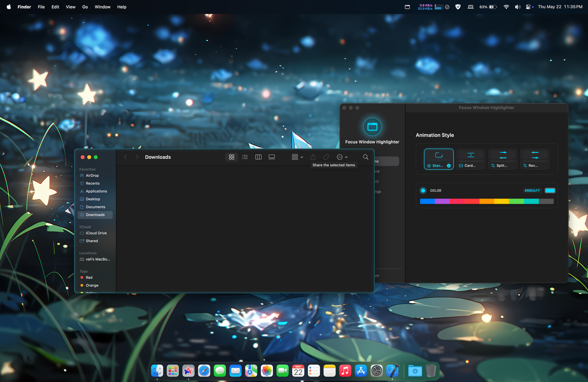The width and height of the screenshot is (588, 382).
Task: Open System Settings from the Dock
Action: coord(377,371)
